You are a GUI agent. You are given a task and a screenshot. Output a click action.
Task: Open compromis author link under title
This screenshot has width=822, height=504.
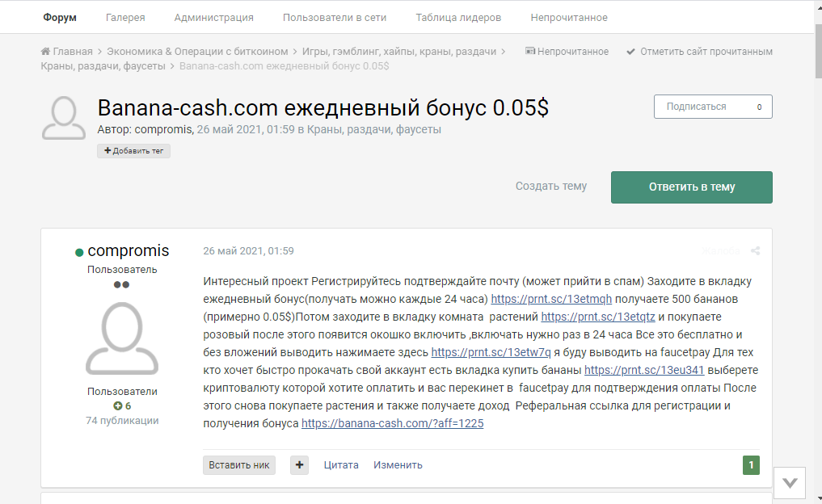point(163,129)
